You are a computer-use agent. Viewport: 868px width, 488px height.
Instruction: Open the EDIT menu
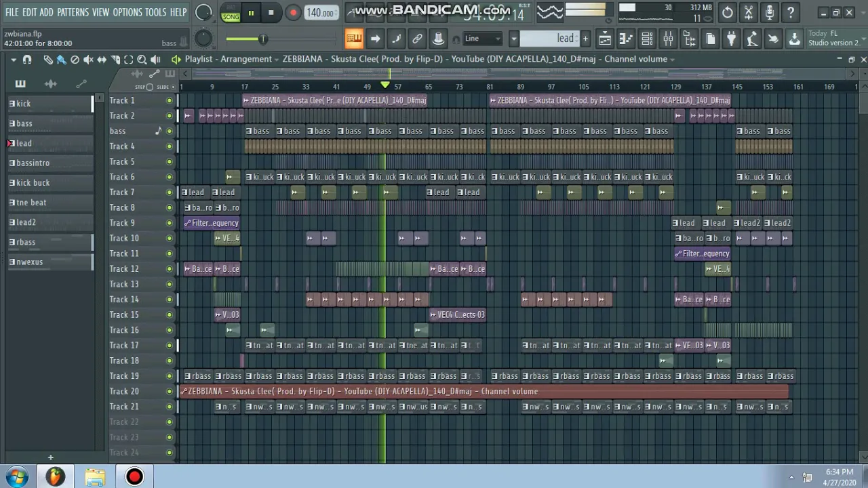click(x=29, y=12)
